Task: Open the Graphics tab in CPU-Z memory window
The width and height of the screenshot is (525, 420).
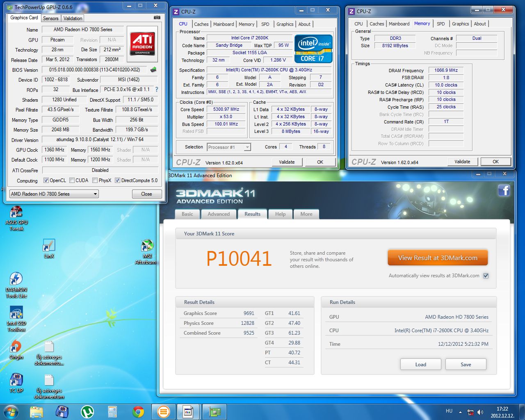Action: [x=461, y=24]
